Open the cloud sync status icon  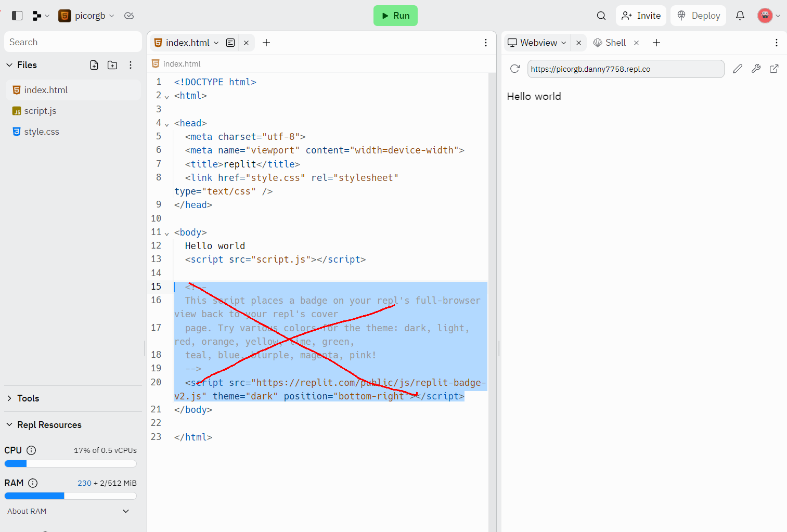pyautogui.click(x=129, y=16)
